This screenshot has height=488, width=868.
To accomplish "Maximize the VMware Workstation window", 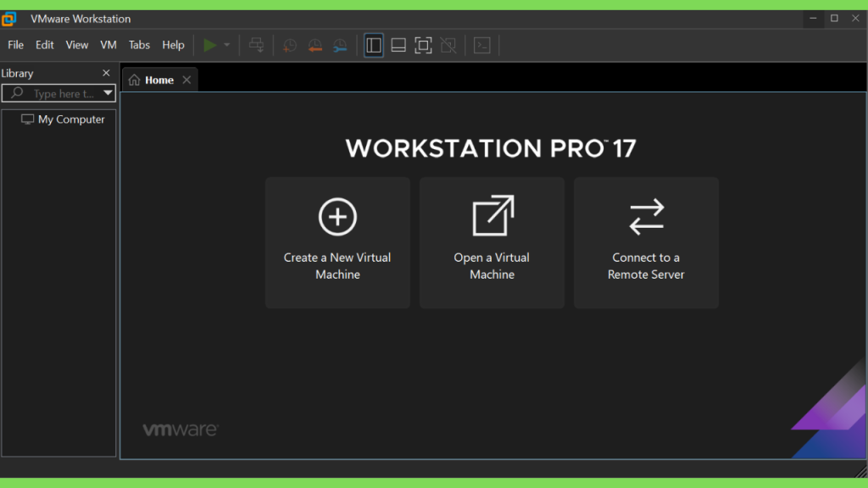I will tap(834, 19).
